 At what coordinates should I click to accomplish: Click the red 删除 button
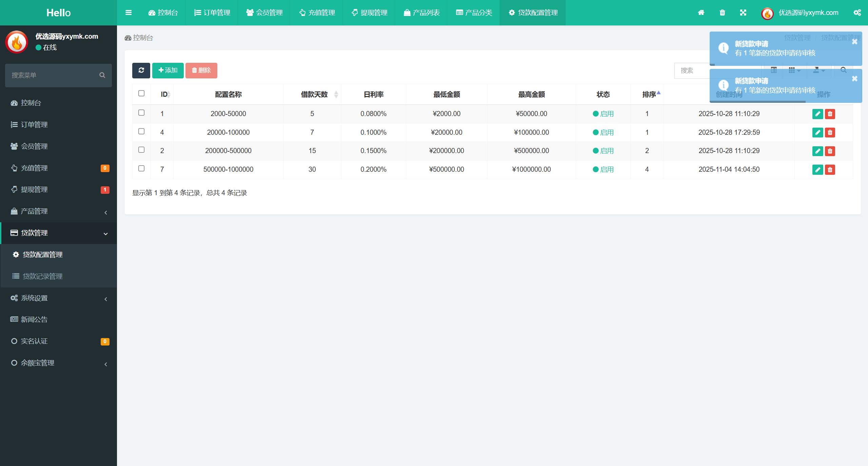[x=201, y=70]
